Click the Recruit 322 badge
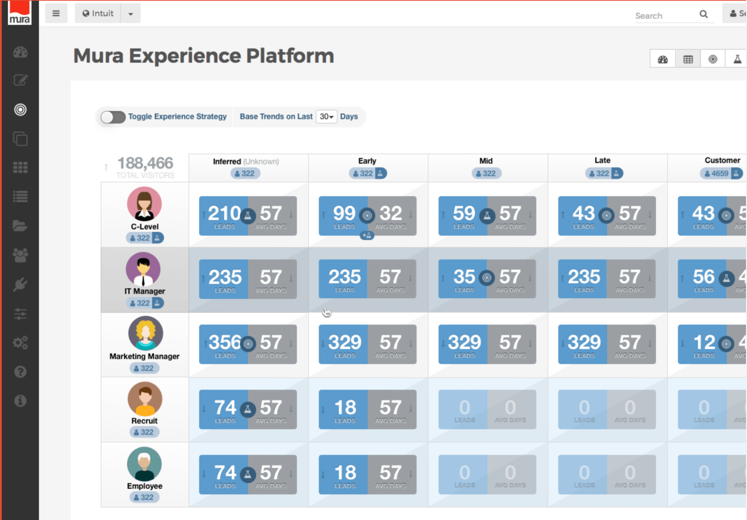The width and height of the screenshot is (747, 520). point(144,432)
